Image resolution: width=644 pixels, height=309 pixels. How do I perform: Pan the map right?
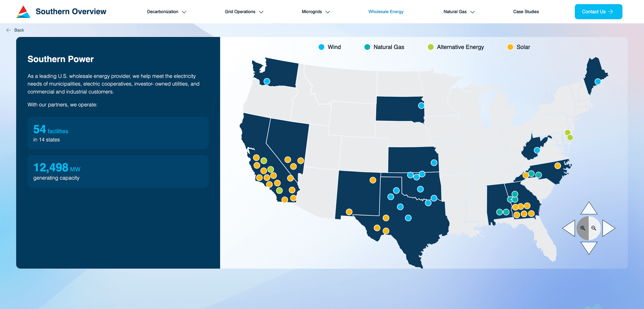click(609, 228)
